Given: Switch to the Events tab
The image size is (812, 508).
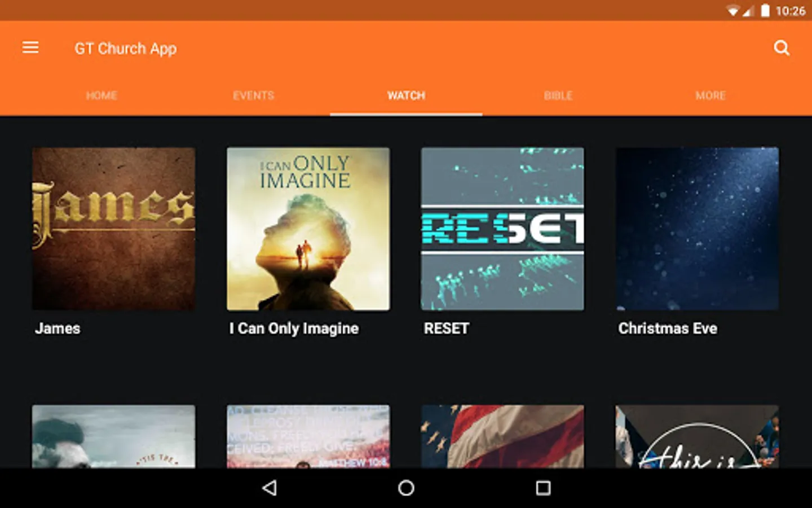Looking at the screenshot, I should [254, 95].
